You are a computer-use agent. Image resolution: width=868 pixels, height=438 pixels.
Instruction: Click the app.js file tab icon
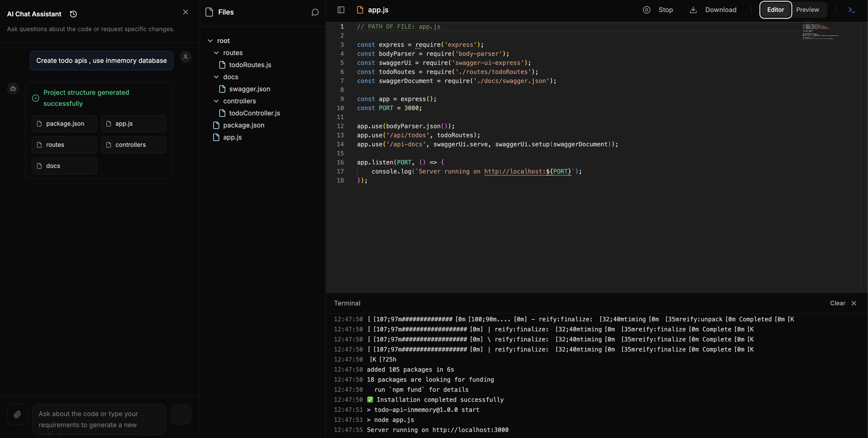click(x=360, y=10)
